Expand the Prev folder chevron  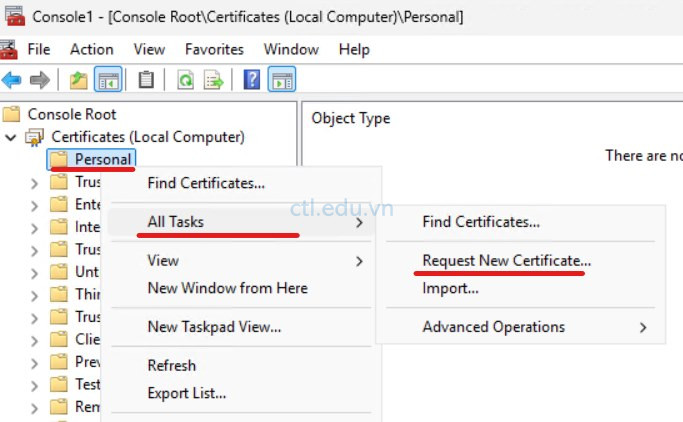click(x=34, y=363)
